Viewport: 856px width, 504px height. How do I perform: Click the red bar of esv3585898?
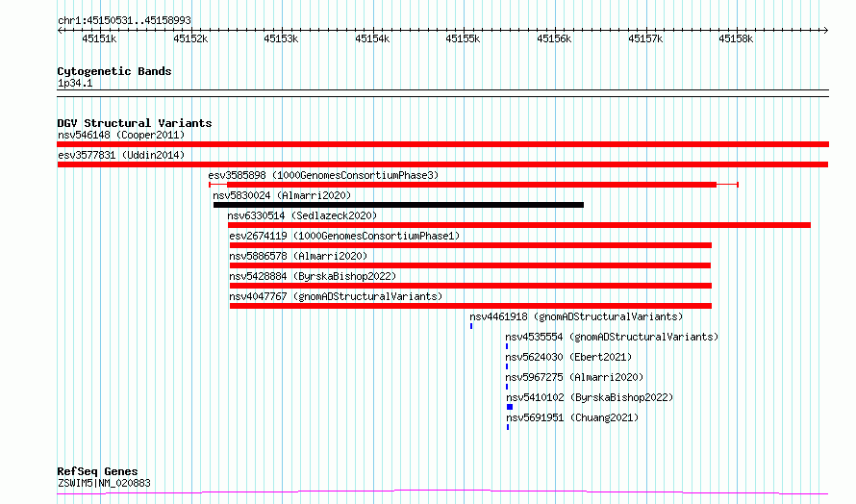[x=471, y=185]
